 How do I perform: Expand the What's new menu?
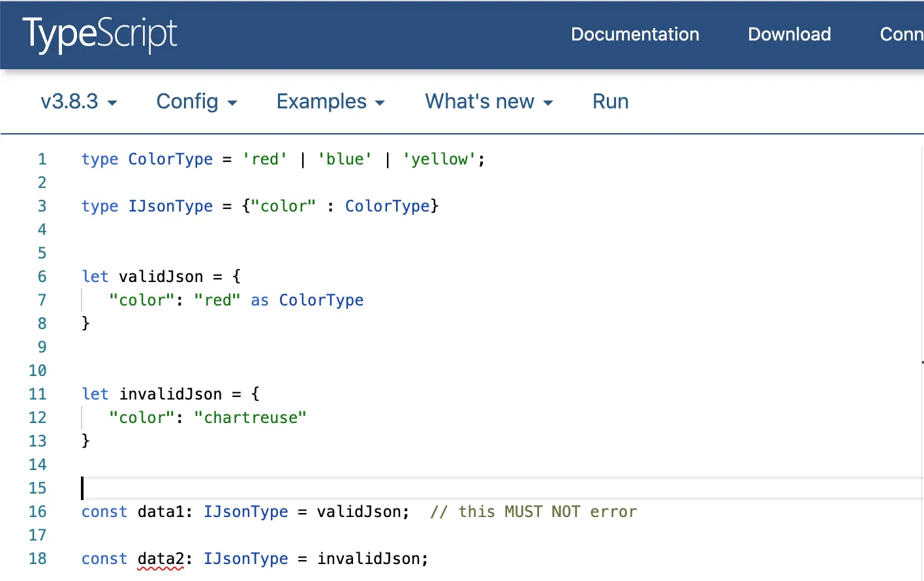point(489,102)
